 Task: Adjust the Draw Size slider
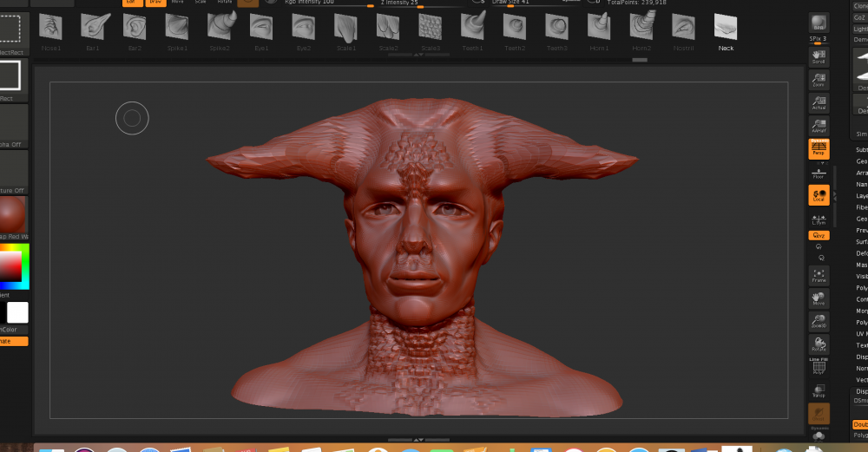(535, 3)
